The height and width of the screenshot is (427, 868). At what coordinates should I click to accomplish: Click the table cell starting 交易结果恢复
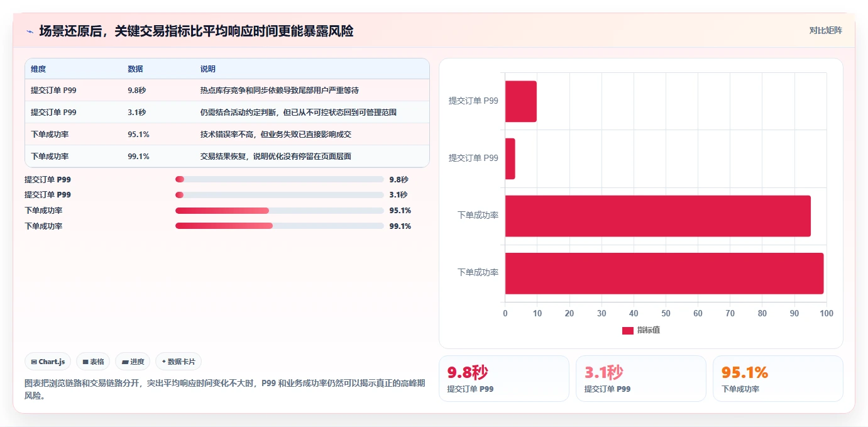[276, 157]
